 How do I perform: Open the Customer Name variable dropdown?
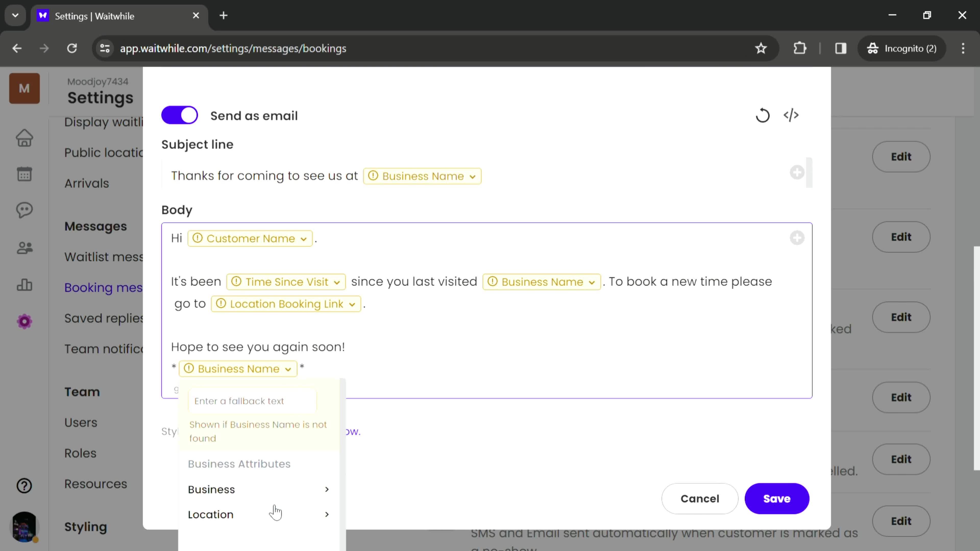click(250, 239)
